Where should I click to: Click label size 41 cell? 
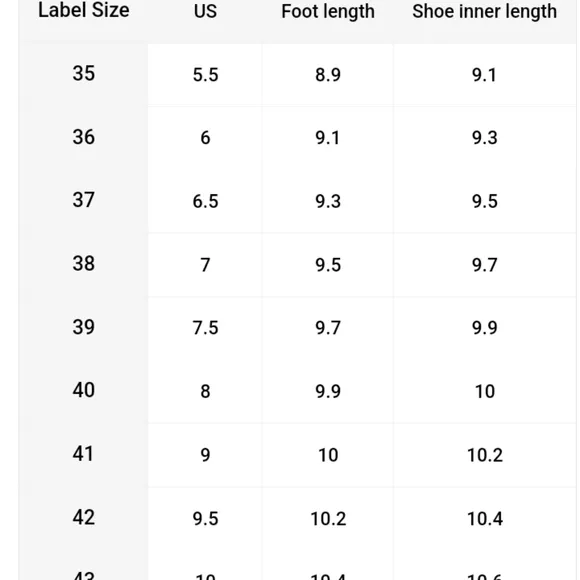click(x=84, y=454)
